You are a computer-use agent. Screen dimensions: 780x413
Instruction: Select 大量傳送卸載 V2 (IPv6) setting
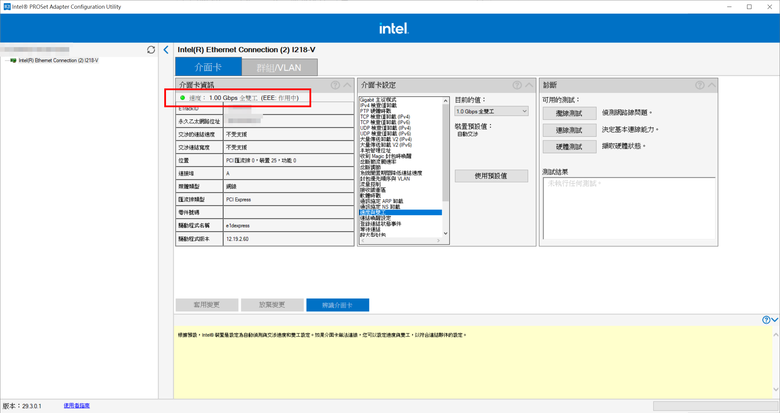(x=386, y=145)
